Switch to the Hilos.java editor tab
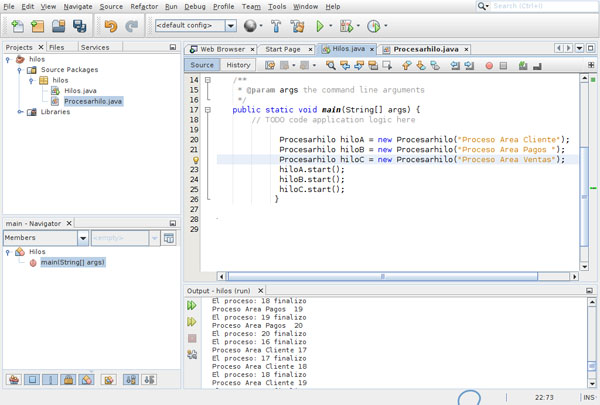 point(349,49)
